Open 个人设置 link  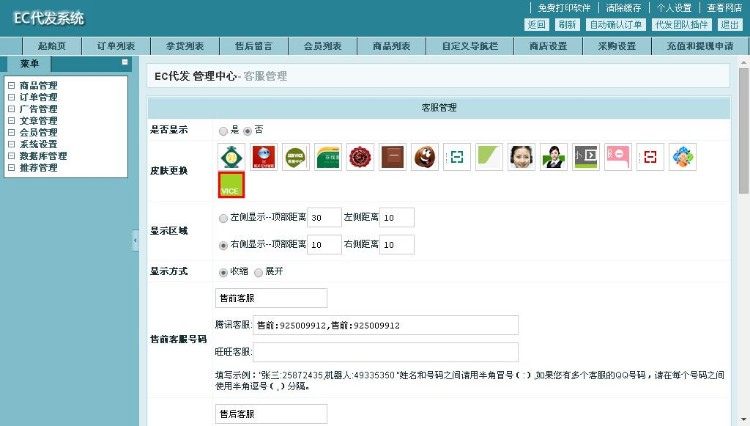[674, 8]
